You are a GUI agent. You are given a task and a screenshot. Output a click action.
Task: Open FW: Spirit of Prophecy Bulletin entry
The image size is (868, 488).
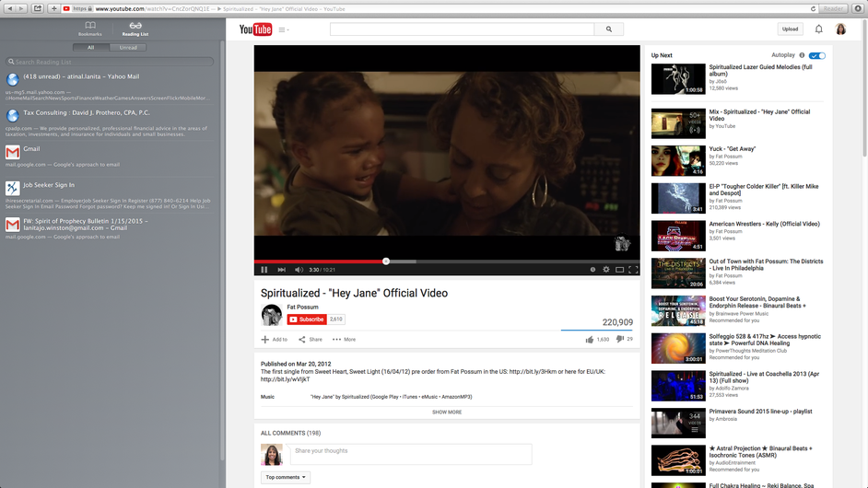coord(109,228)
